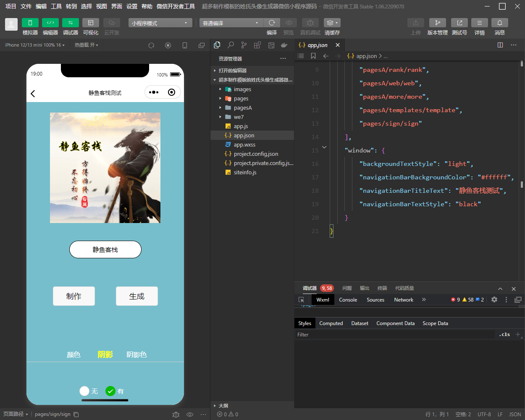Click the Compile refresh icon

click(x=272, y=23)
